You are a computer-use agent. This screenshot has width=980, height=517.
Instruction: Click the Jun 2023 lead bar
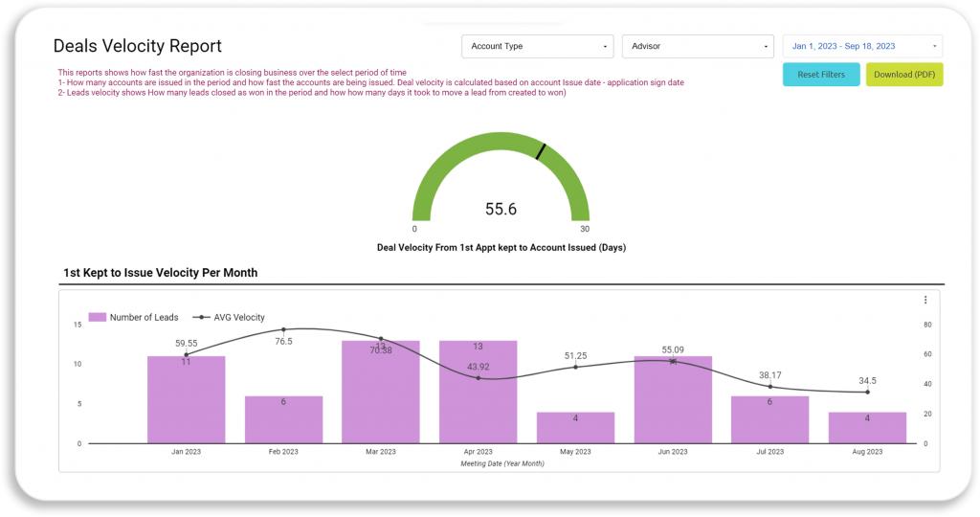673,400
